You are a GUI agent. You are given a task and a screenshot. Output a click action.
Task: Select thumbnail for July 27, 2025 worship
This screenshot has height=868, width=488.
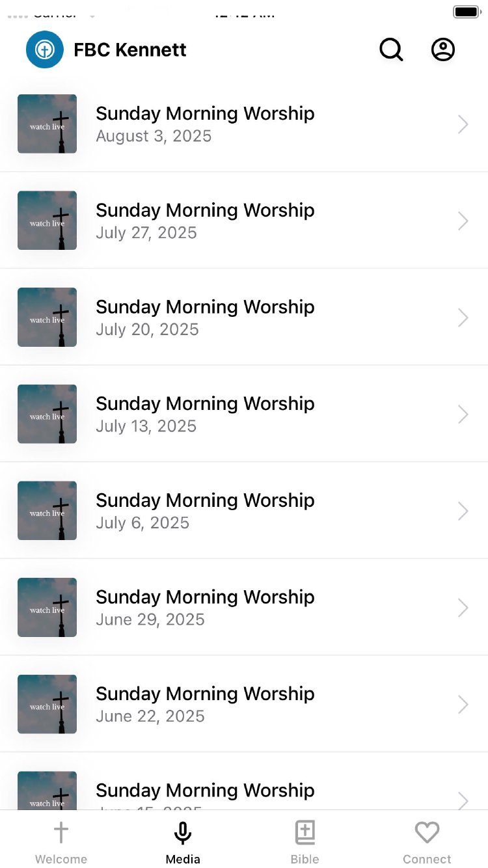47,221
